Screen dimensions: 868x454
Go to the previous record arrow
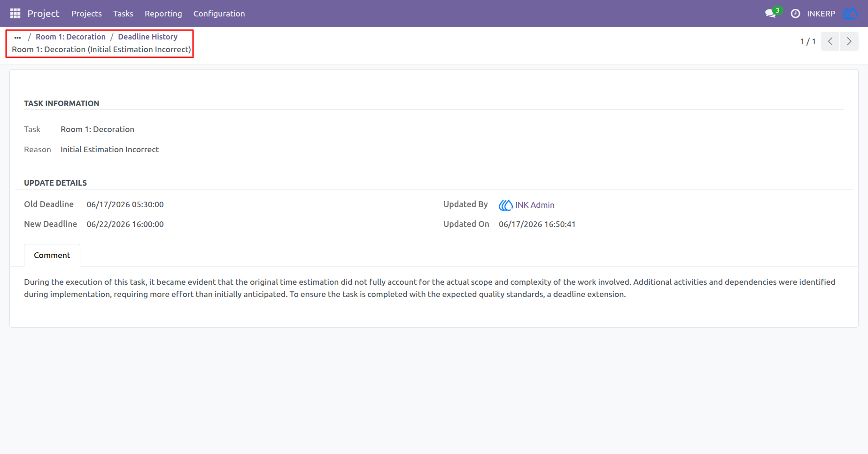tap(830, 41)
